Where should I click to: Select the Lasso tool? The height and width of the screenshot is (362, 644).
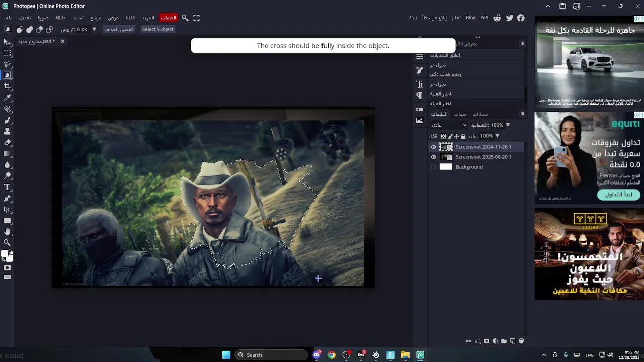[7, 64]
